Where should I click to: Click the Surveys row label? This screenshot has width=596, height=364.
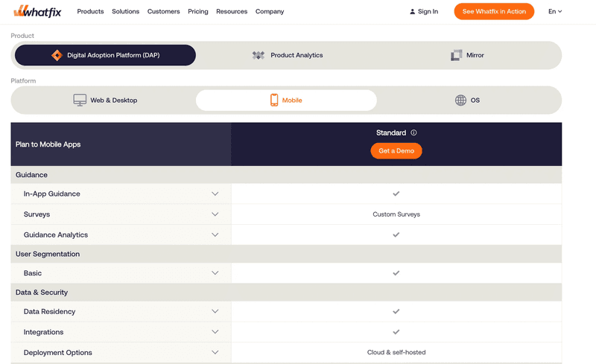(37, 214)
